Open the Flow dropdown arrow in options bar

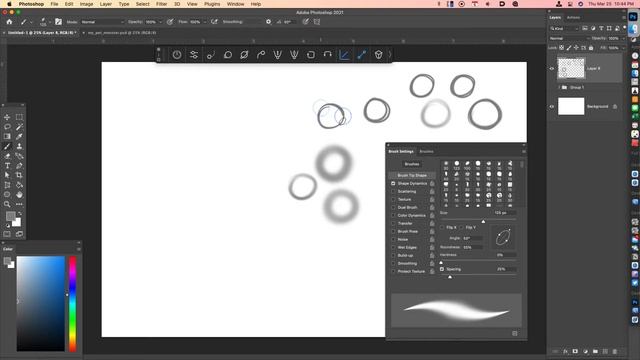click(204, 22)
